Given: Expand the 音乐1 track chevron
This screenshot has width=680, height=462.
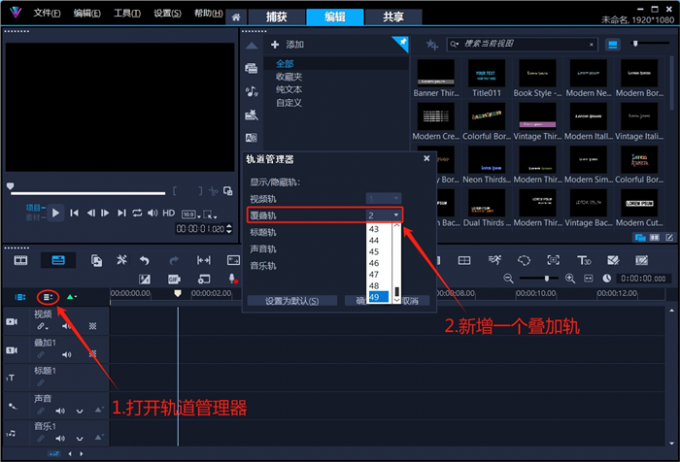Looking at the screenshot, I should pyautogui.click(x=80, y=439).
